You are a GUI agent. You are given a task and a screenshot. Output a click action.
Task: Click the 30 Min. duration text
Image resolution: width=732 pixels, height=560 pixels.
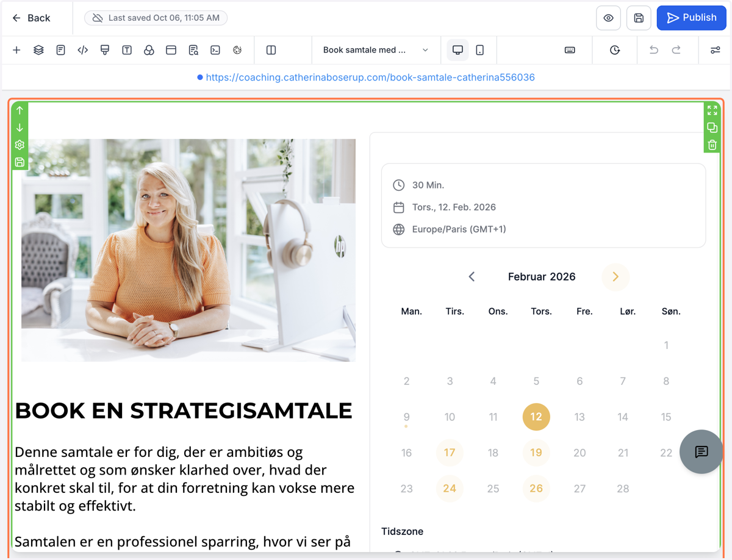pos(428,185)
